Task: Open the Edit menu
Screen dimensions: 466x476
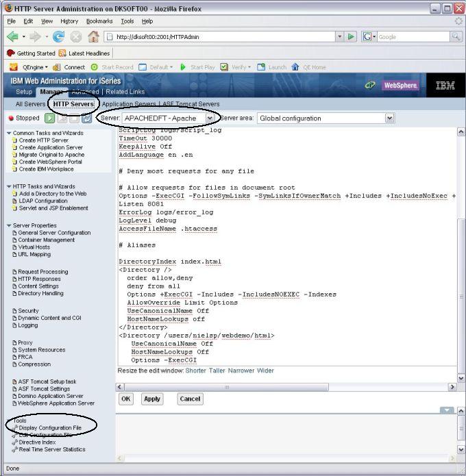Action: (28, 21)
